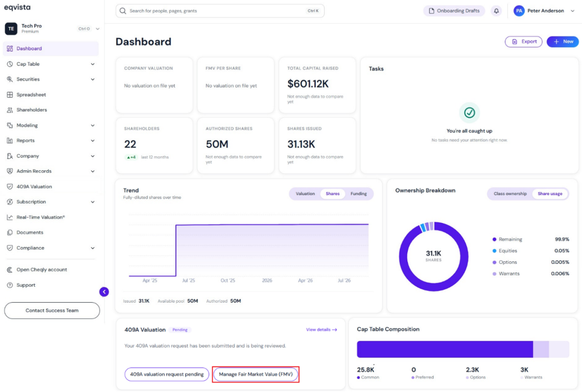Click the TE company logo badge
Screen dimensions: 582x392
click(11, 28)
